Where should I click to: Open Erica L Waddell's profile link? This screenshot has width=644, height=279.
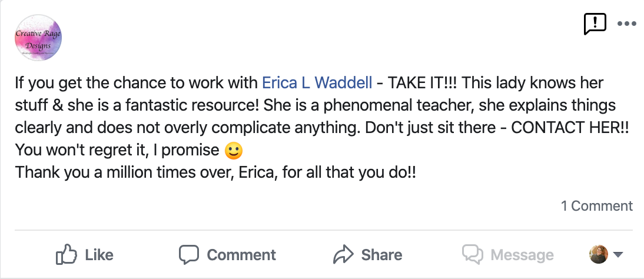pos(317,82)
